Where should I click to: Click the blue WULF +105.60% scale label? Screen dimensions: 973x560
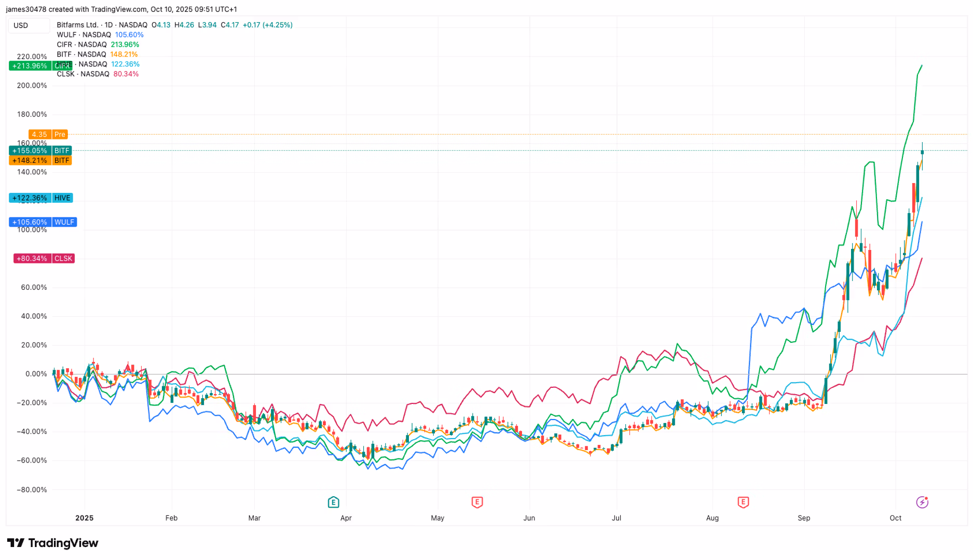(x=43, y=222)
